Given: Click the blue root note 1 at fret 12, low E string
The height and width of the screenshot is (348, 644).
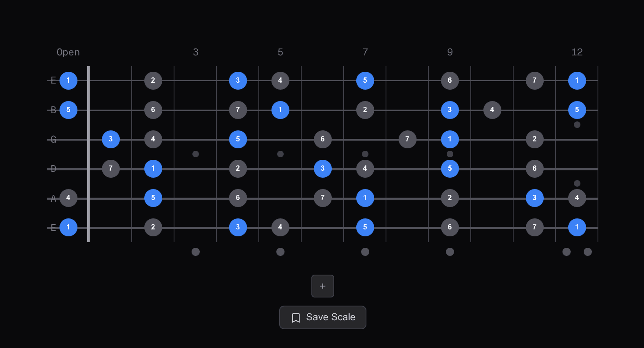Looking at the screenshot, I should click(x=577, y=227).
